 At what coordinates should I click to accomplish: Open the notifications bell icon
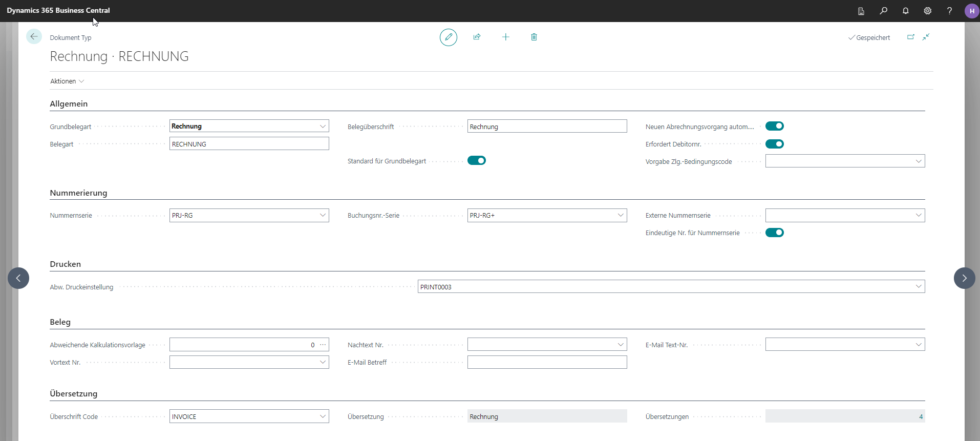[x=905, y=11]
